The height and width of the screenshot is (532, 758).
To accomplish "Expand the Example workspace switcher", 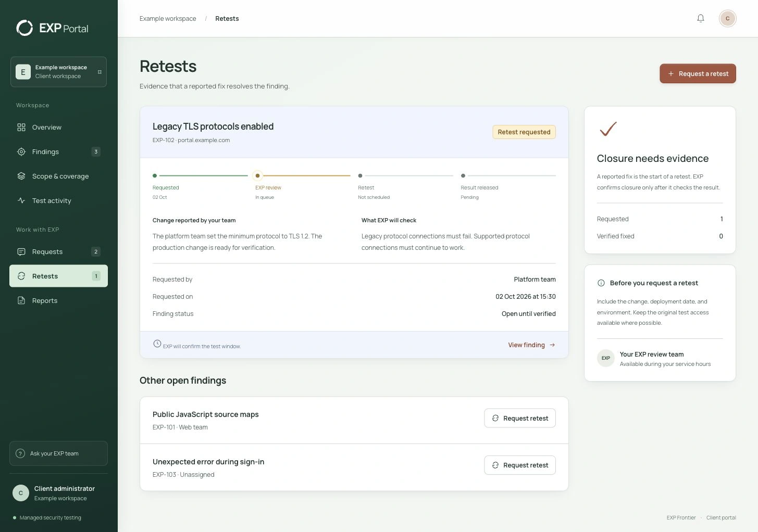I will pos(58,72).
